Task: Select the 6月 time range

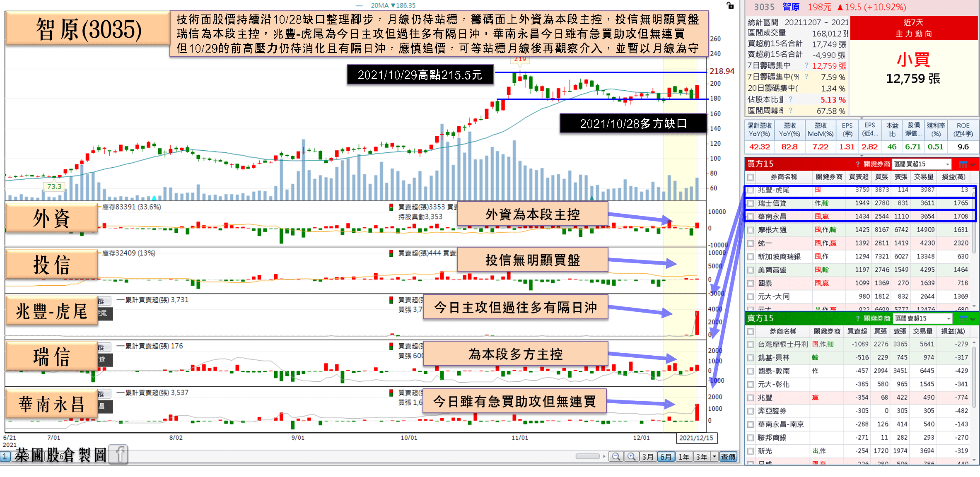Action: click(666, 456)
